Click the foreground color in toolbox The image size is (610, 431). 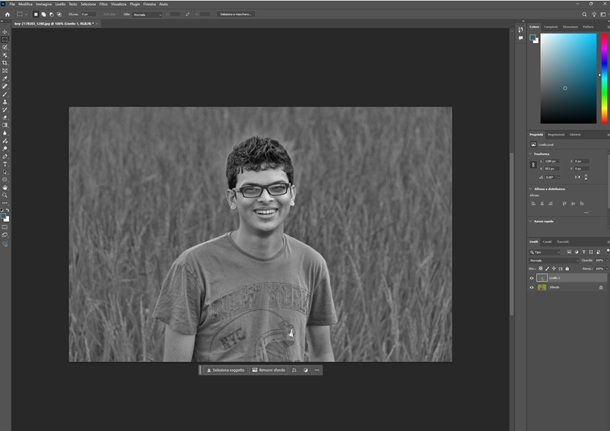3,216
